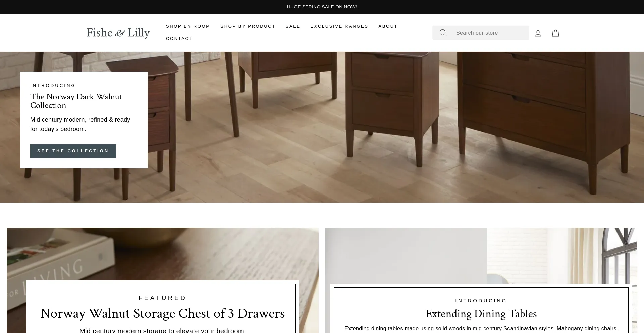Screen dimensions: 644x333
Task: Click the Huge Spring Sale announcement link
Action: point(322,7)
